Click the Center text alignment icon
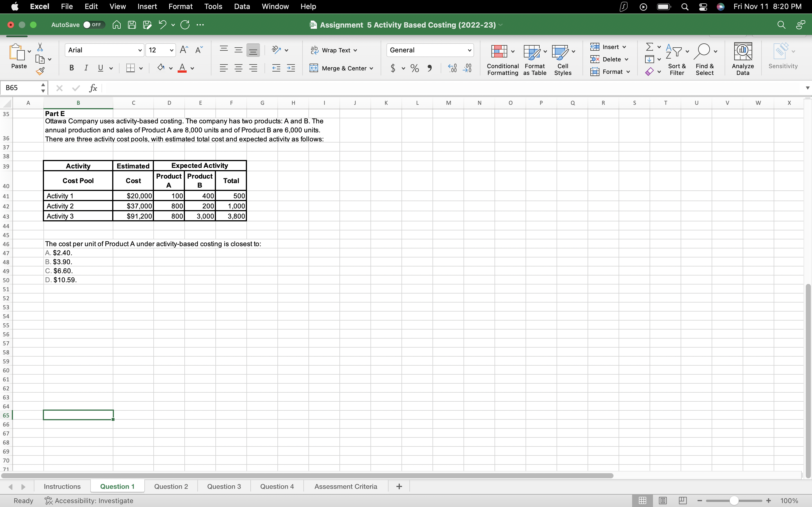The height and width of the screenshot is (507, 812). 238,68
